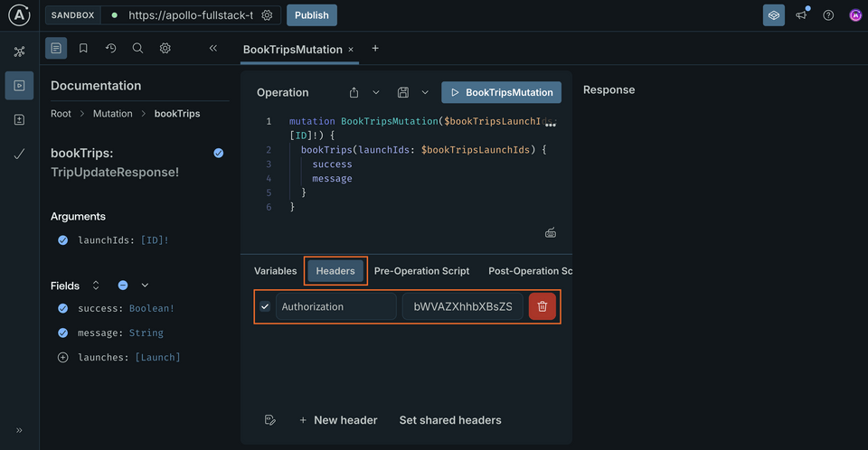Open the Boolean! type link
This screenshot has height=450, width=868.
[x=152, y=308]
